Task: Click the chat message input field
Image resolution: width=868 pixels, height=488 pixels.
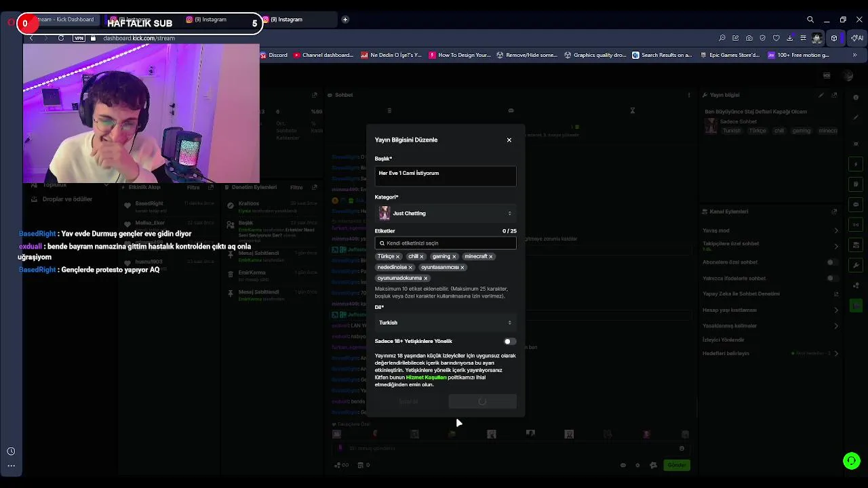Action: click(x=512, y=449)
